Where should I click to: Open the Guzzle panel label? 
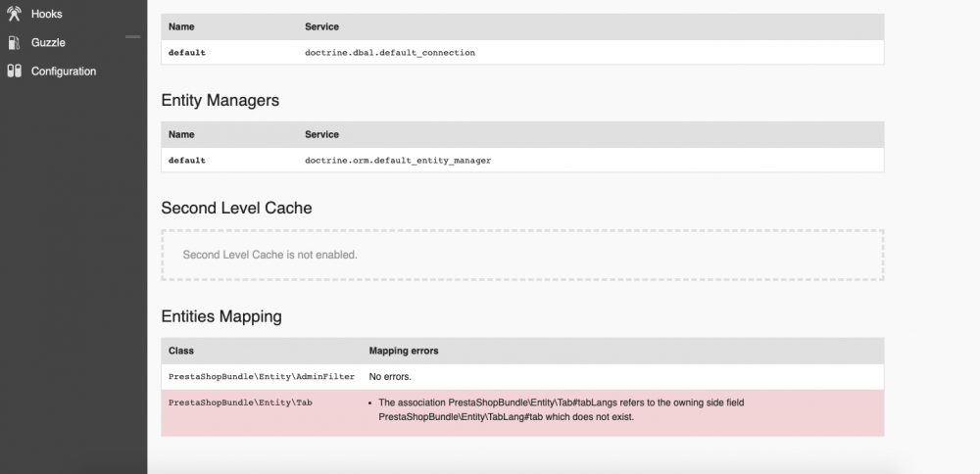pos(48,43)
